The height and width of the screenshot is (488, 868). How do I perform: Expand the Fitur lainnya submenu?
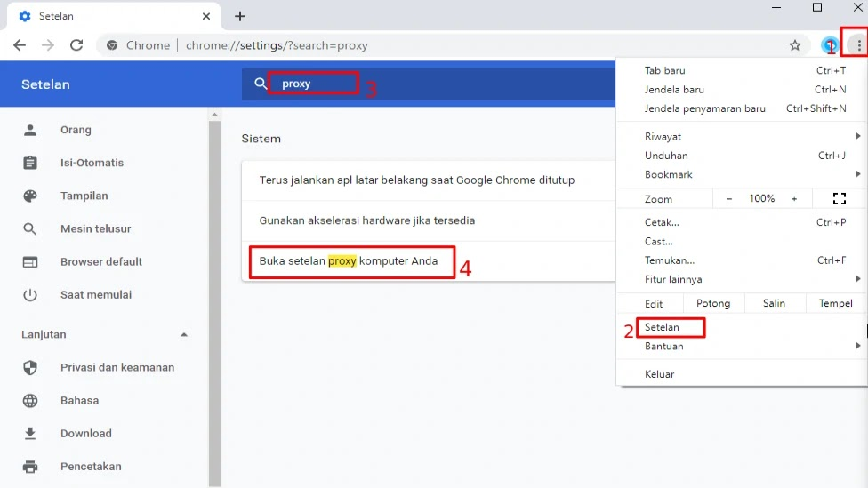[x=857, y=279]
